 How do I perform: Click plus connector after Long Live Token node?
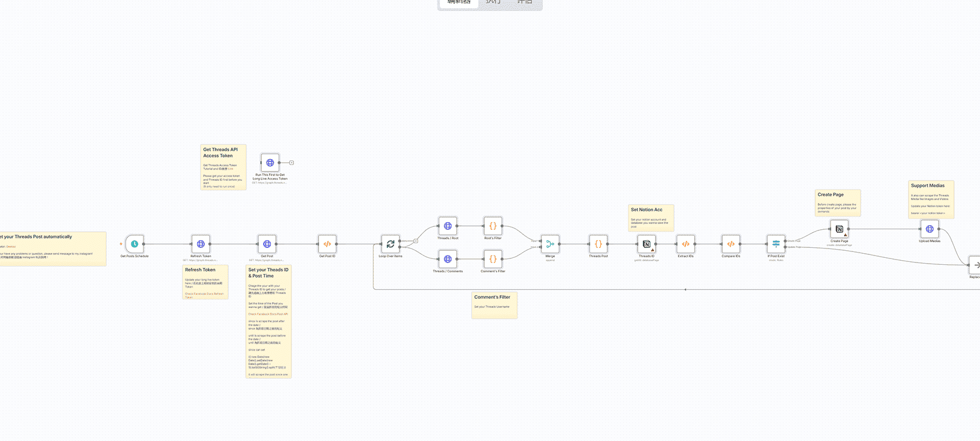pos(292,163)
